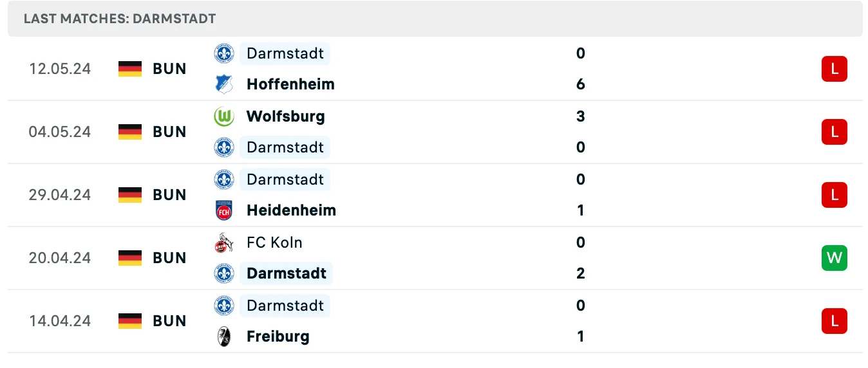The width and height of the screenshot is (868, 368).
Task: Click the BUN league label for 29.04.24
Action: (169, 195)
